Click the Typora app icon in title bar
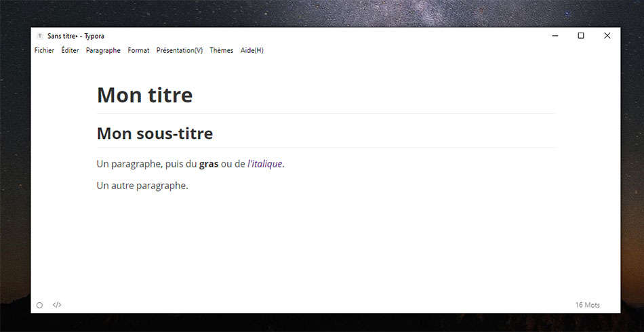The image size is (644, 332). (x=40, y=36)
